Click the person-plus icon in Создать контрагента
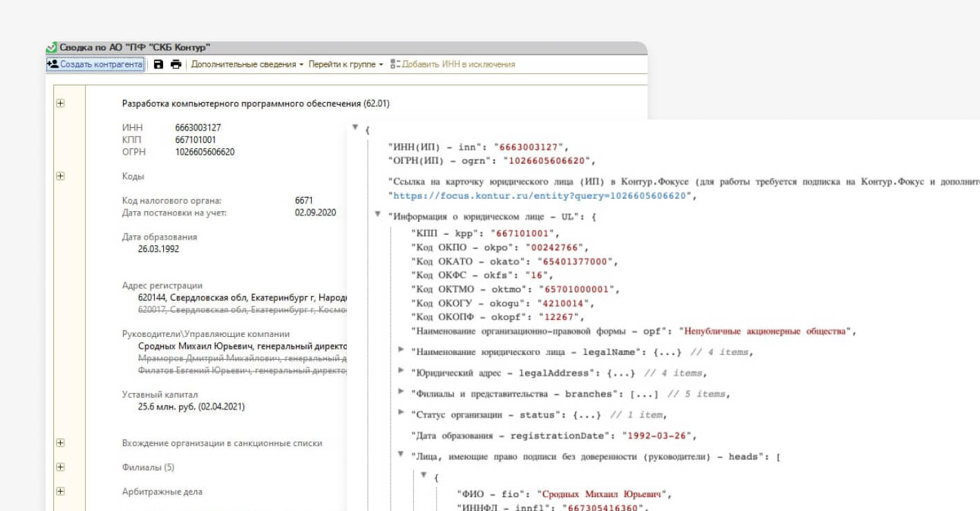980x511 pixels. pyautogui.click(x=53, y=64)
